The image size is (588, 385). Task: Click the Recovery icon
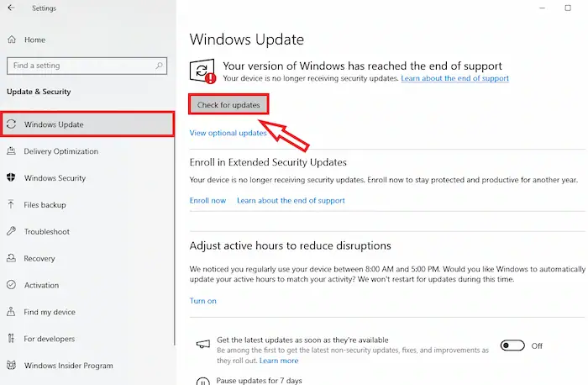pos(11,258)
